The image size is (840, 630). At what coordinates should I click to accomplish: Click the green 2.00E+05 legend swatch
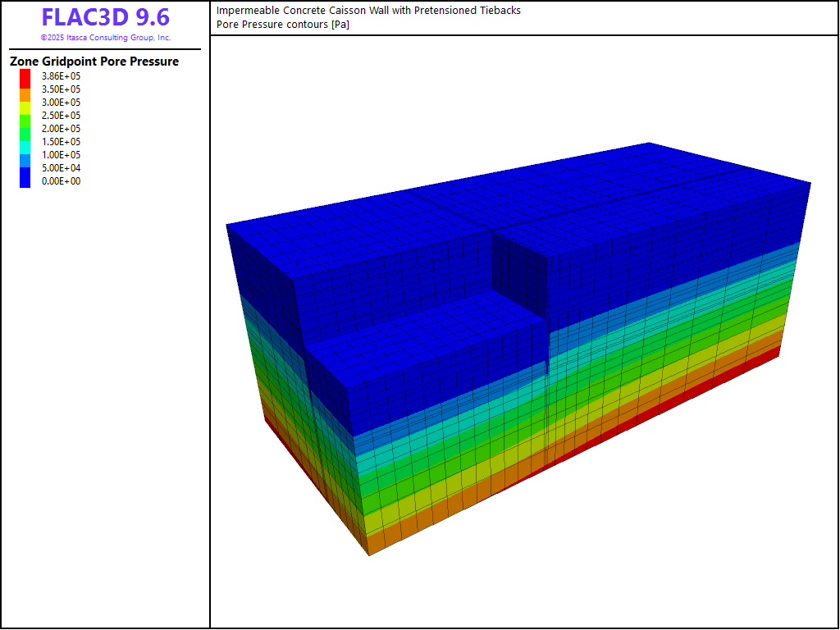tap(25, 129)
